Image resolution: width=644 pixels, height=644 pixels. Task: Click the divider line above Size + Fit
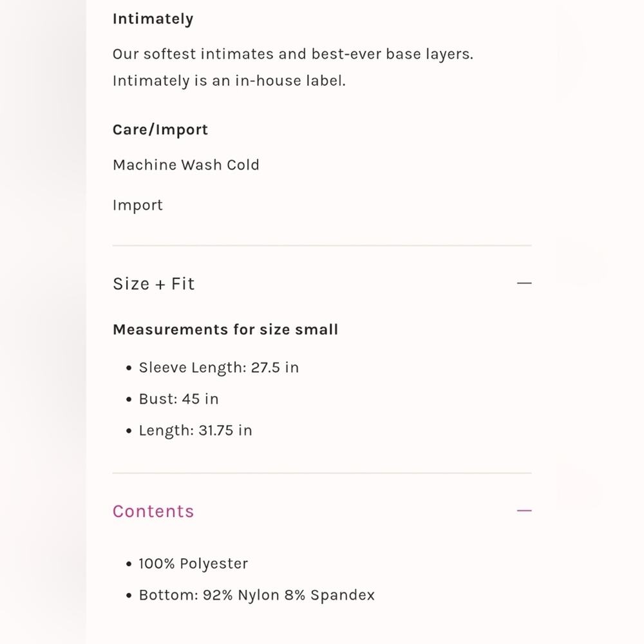[x=322, y=245]
